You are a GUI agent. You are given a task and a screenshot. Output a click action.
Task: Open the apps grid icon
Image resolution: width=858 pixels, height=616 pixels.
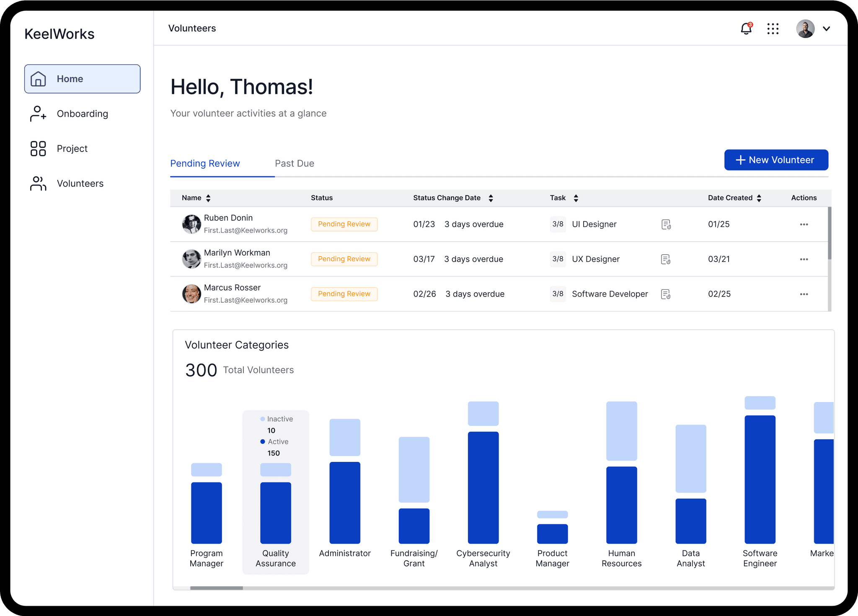[x=773, y=28]
